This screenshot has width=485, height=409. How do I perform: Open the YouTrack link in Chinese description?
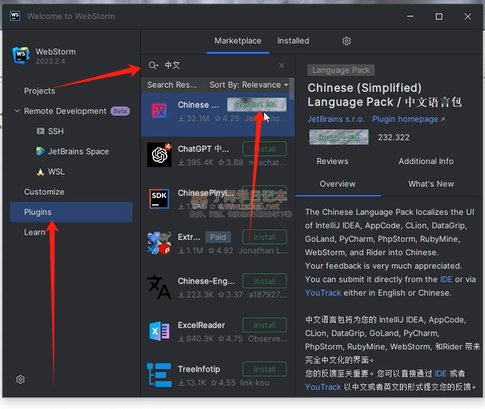pyautogui.click(x=323, y=387)
